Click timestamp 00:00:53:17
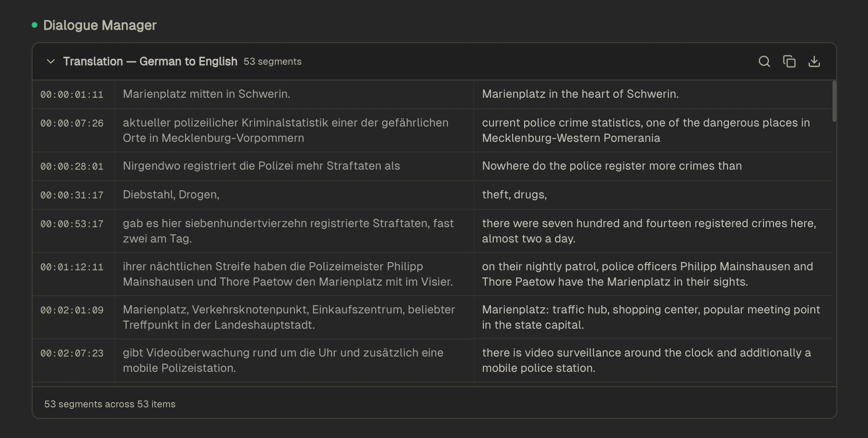Image resolution: width=868 pixels, height=438 pixels. click(72, 224)
